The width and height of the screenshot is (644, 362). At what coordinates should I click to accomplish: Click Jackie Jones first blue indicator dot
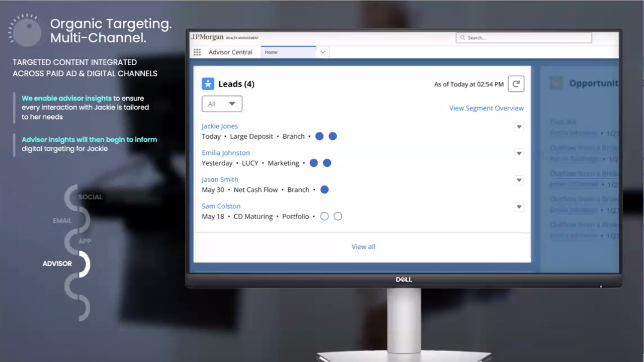(319, 136)
